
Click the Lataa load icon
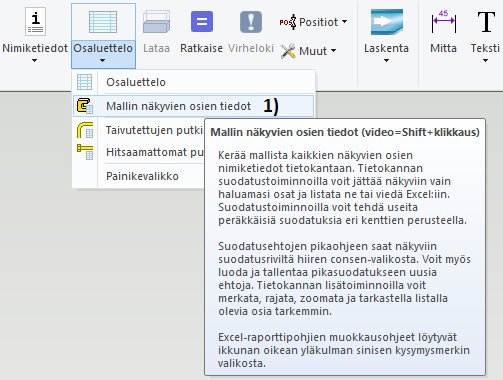tap(156, 22)
